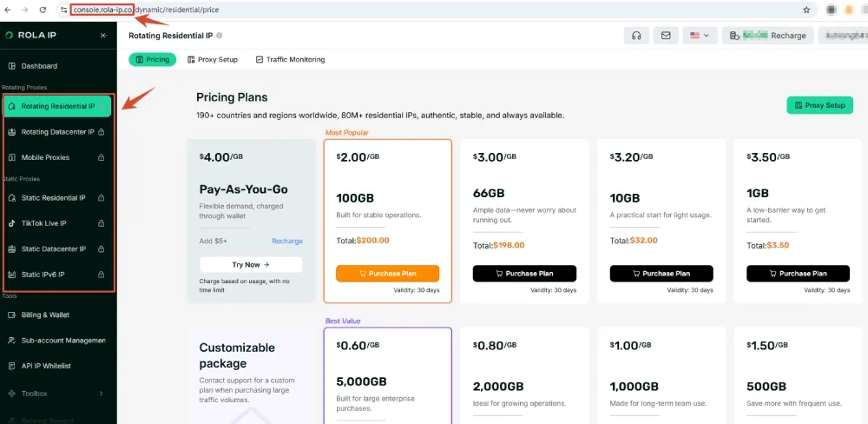Click lock icon beside Static IPv6 IP
This screenshot has width=868, height=424.
point(102,275)
